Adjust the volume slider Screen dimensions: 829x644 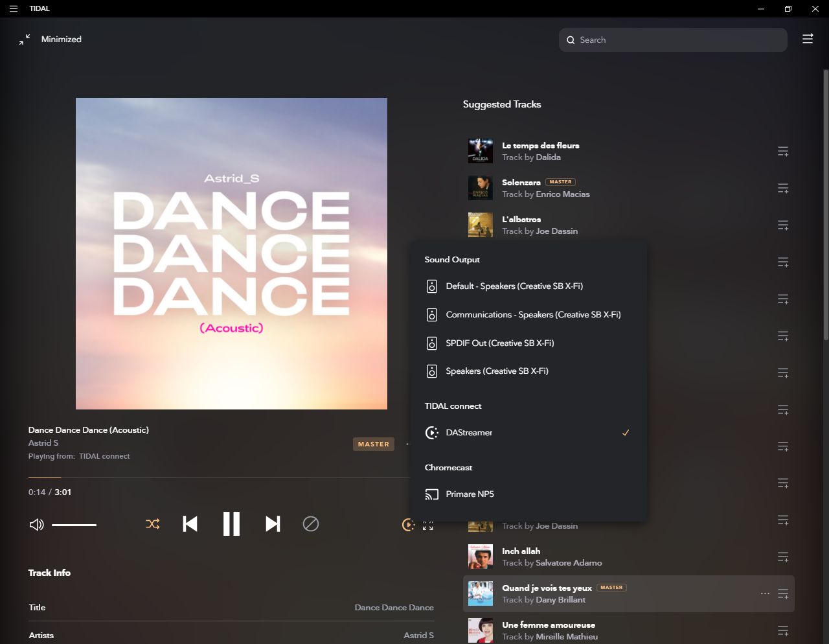coord(74,525)
